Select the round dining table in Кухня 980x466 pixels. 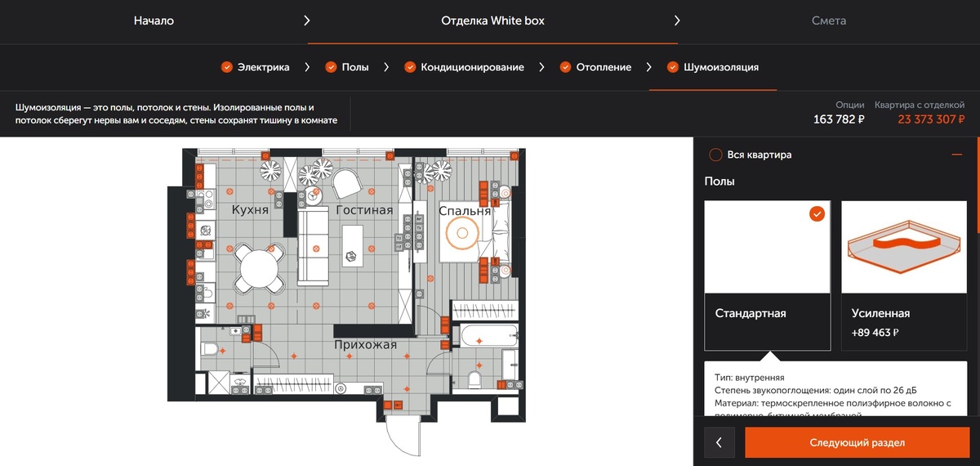[259, 268]
